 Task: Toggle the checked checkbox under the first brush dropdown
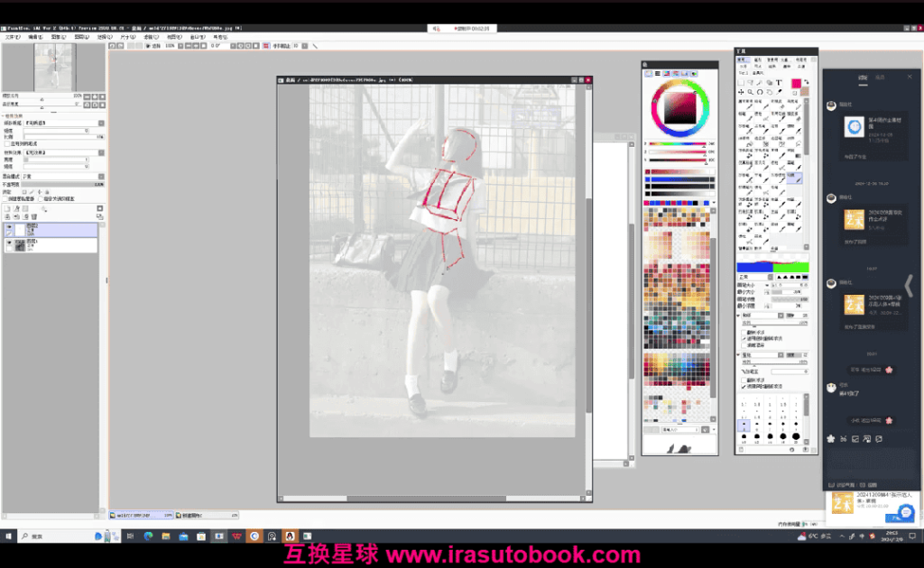744,338
